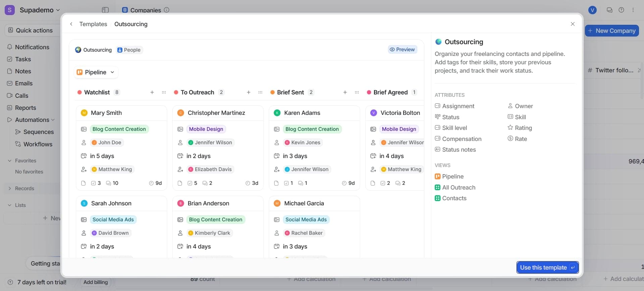Go back using the Templates back arrow

[71, 24]
